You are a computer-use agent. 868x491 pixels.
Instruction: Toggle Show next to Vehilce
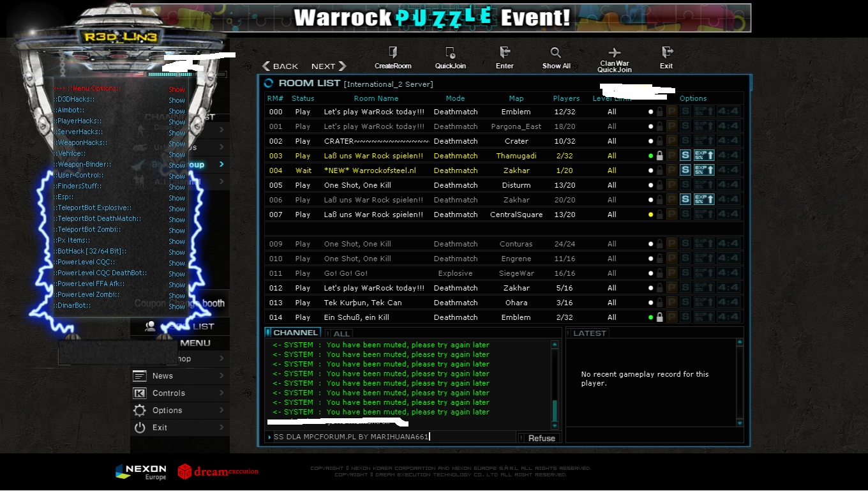pos(177,155)
